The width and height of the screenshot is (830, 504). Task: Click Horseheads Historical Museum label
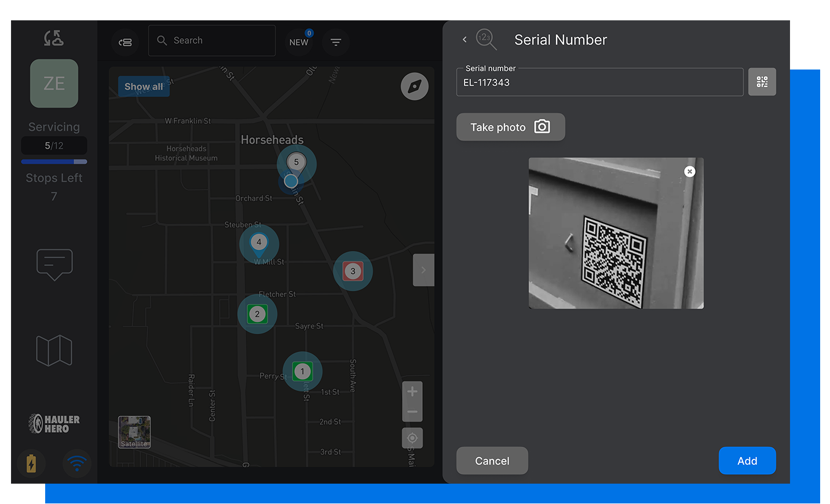coord(186,154)
